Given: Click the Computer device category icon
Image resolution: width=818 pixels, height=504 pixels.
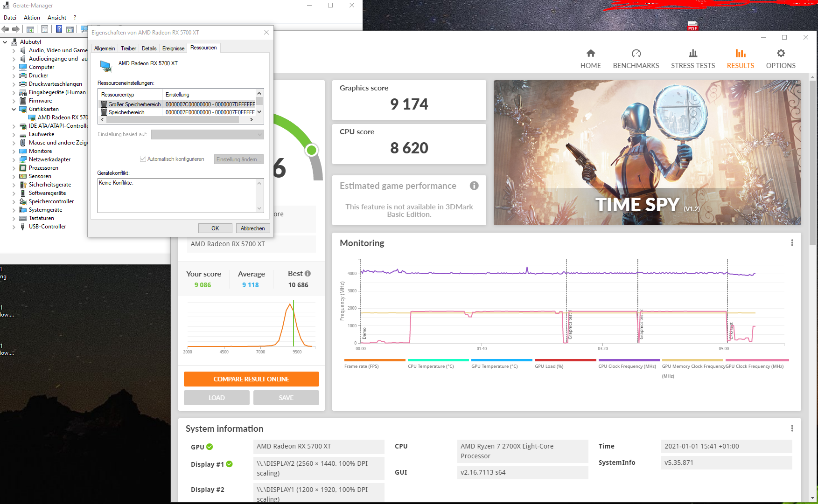Looking at the screenshot, I should point(23,67).
